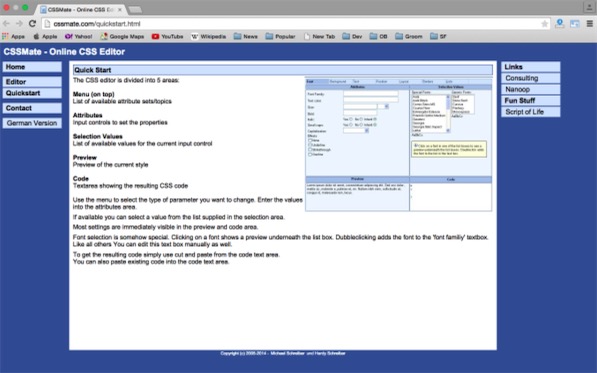Image resolution: width=597 pixels, height=373 pixels.
Task: Open the Apps bookmark shortcut
Action: (13, 37)
